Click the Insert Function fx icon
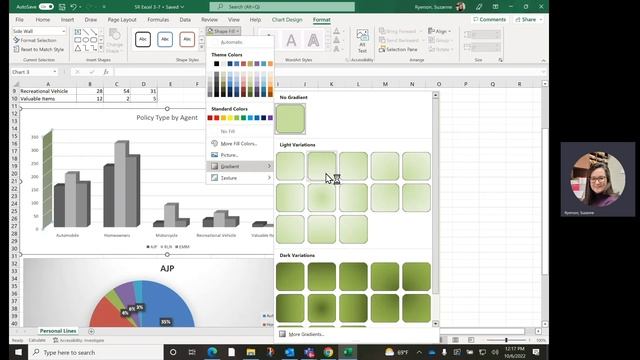This screenshot has height=360, width=640. 106,72
